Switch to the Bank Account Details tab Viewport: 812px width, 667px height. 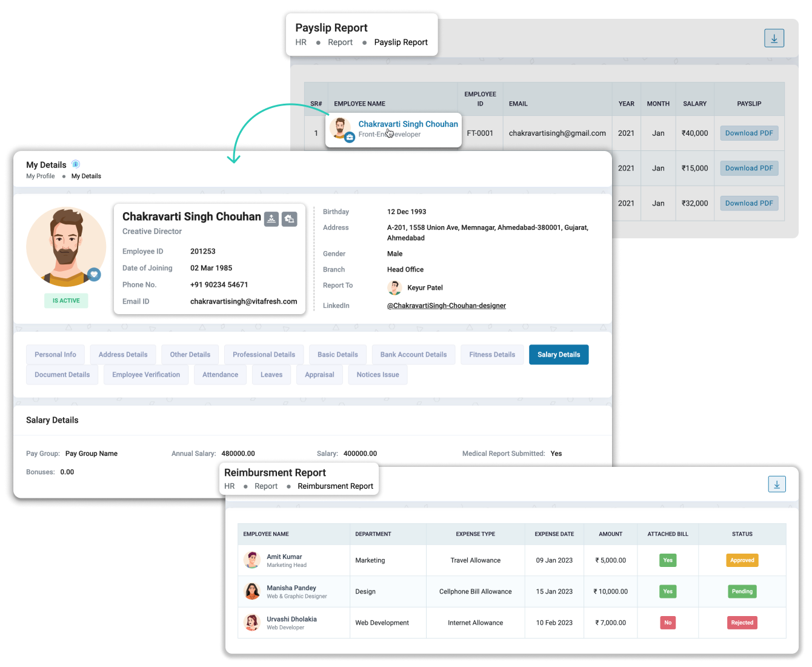pyautogui.click(x=413, y=354)
